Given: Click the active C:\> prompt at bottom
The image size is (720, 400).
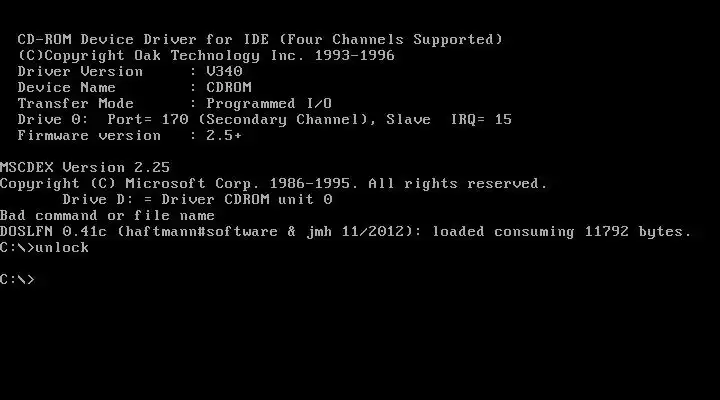Looking at the screenshot, I should pos(17,279).
